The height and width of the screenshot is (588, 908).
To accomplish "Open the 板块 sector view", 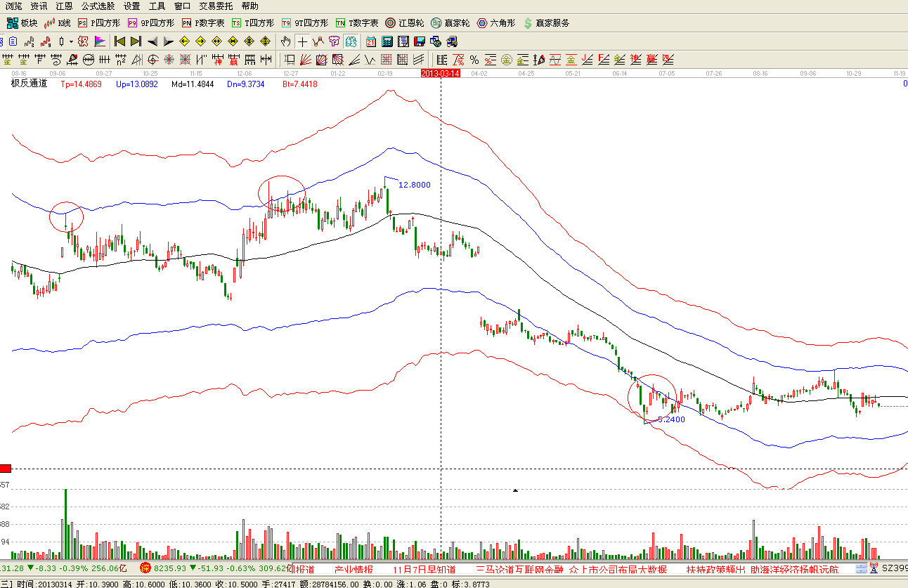I will tap(22, 23).
